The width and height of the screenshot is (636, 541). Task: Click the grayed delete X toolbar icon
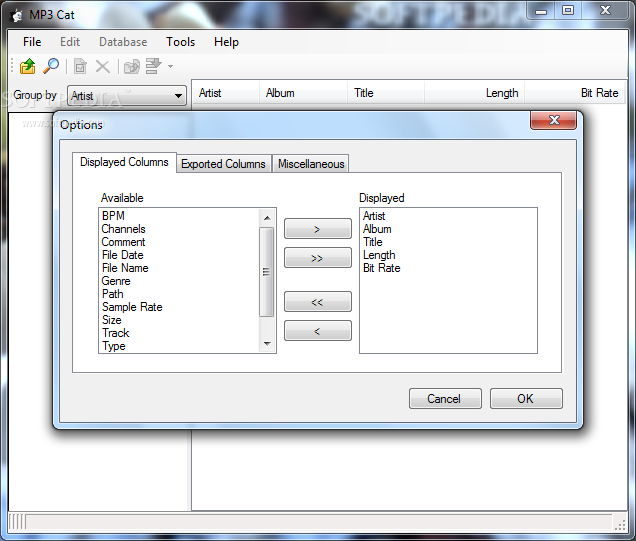pyautogui.click(x=103, y=67)
